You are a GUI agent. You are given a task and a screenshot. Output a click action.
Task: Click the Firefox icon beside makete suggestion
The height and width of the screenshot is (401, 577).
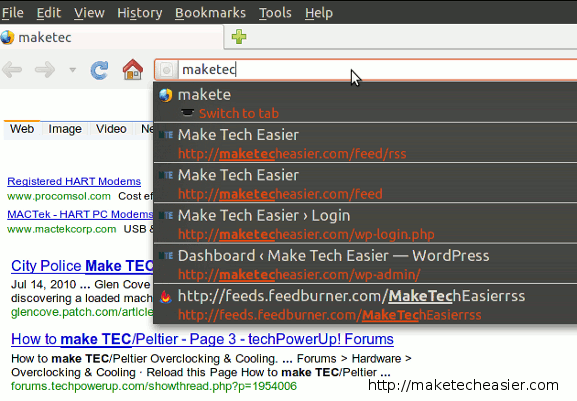click(x=166, y=95)
